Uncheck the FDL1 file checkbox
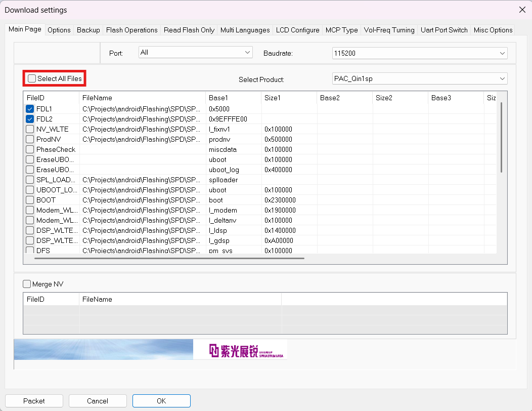This screenshot has width=532, height=411. pyautogui.click(x=30, y=109)
